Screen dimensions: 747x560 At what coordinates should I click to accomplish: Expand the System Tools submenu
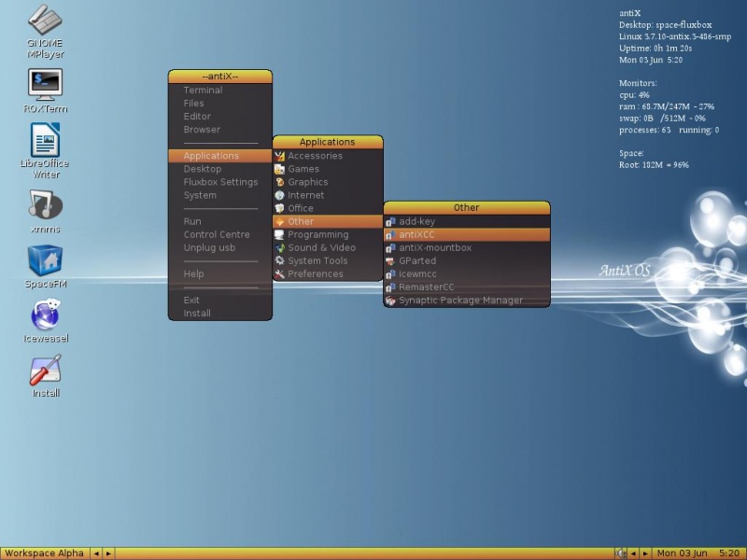point(328,260)
